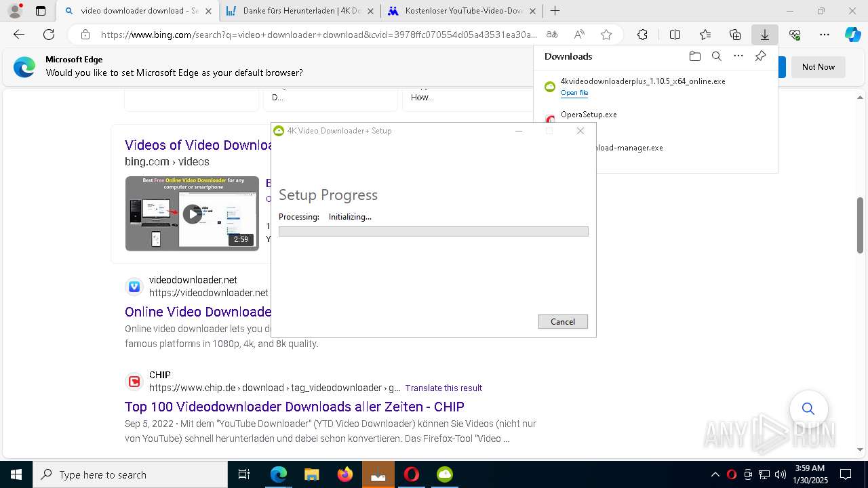
Task: Click the videodownloader.net site favicon
Action: click(134, 287)
